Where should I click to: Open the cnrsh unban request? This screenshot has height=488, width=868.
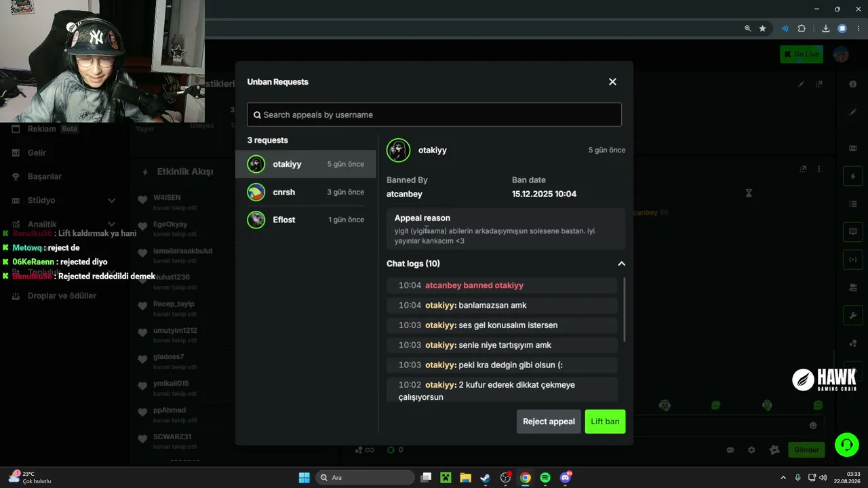[x=306, y=192]
